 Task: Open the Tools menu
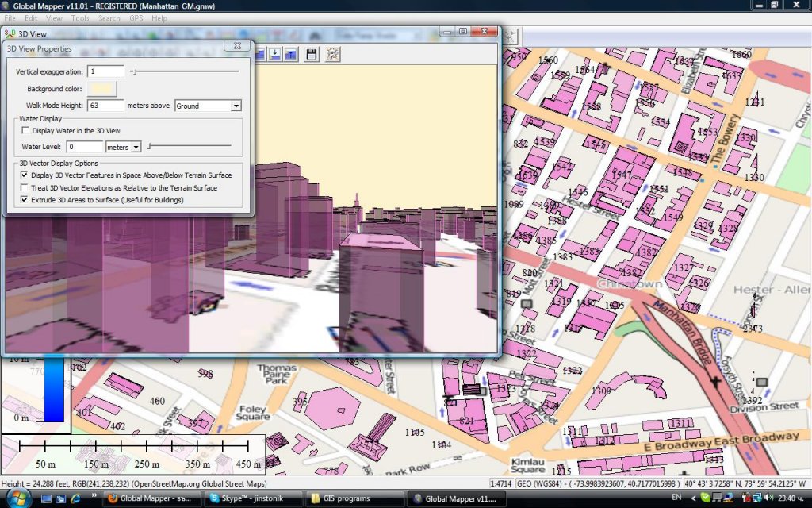coord(79,18)
